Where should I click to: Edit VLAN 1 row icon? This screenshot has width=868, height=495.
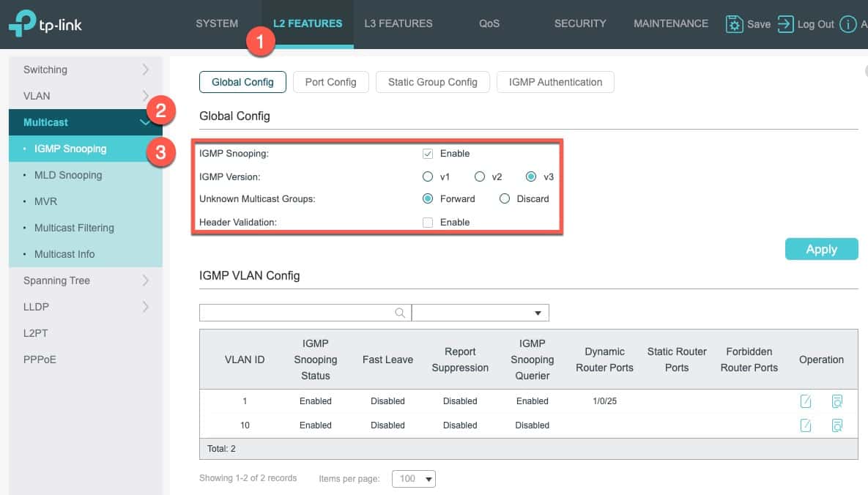click(806, 401)
